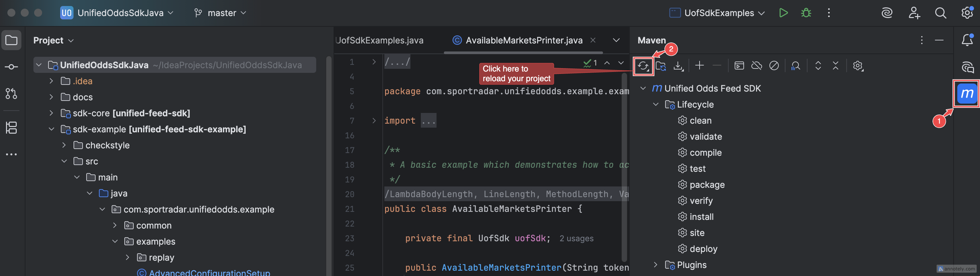Toggle Skip Tests mode in Maven
The image size is (980, 276).
774,66
